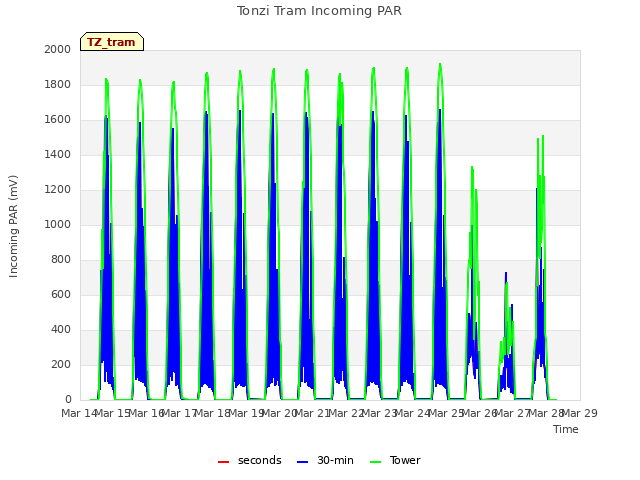This screenshot has width=640, height=480.
Task: Select the red seconds legend swatch
Action: (x=224, y=462)
